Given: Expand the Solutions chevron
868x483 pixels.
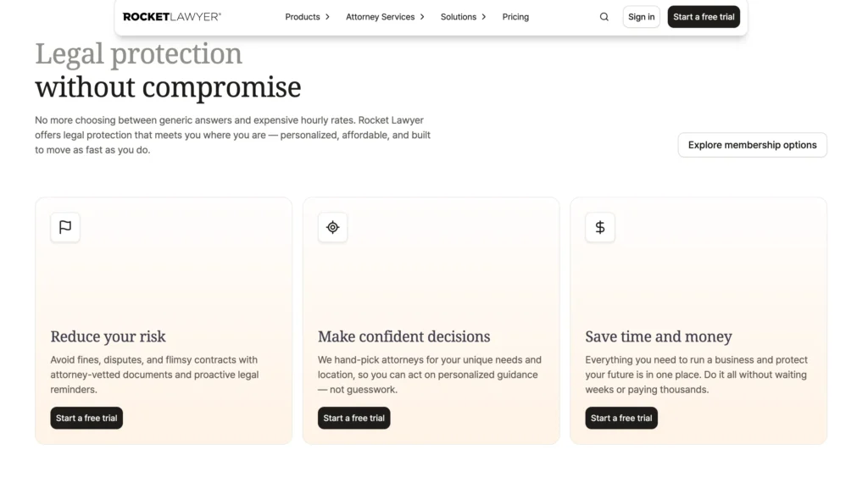Looking at the screenshot, I should [x=484, y=17].
